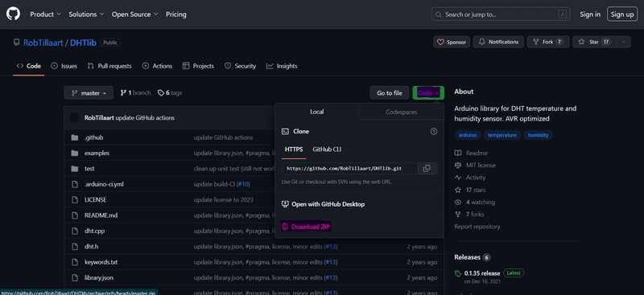644x295 pixels.
Task: Click the MIT license scale icon
Action: (x=458, y=166)
